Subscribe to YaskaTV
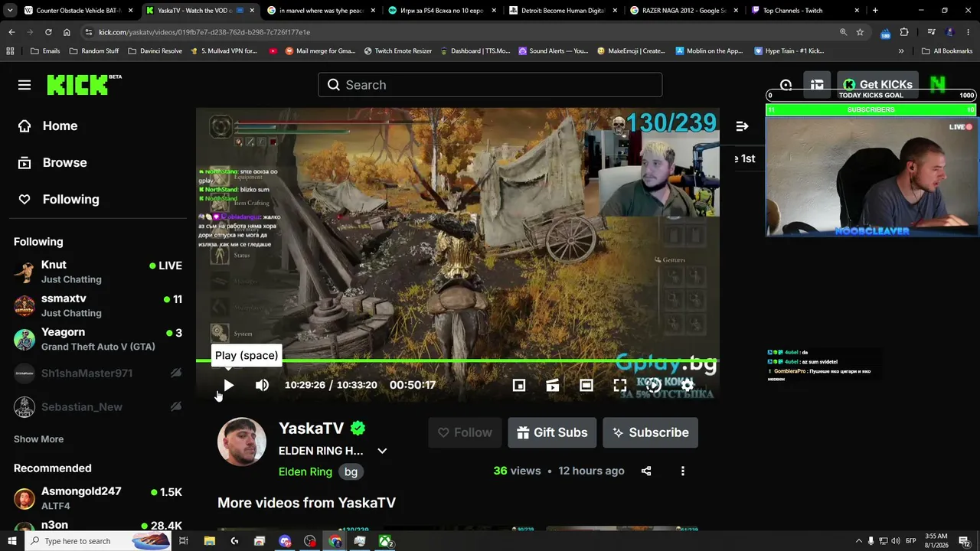The image size is (980, 551). 650,432
